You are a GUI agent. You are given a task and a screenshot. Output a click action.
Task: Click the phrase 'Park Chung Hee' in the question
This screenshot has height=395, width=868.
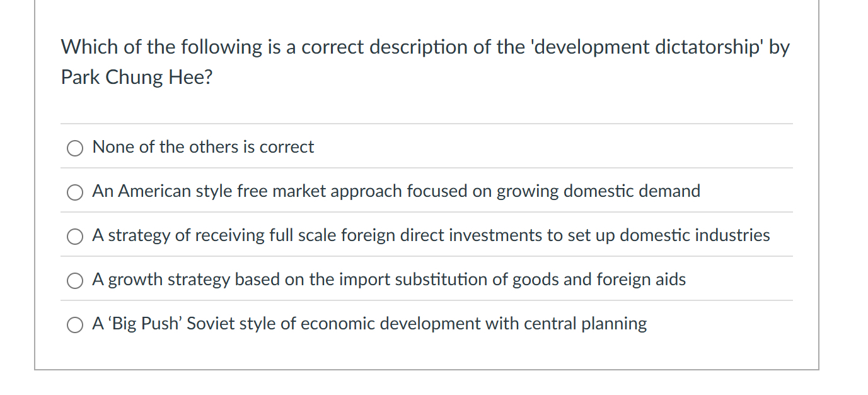coord(136,76)
